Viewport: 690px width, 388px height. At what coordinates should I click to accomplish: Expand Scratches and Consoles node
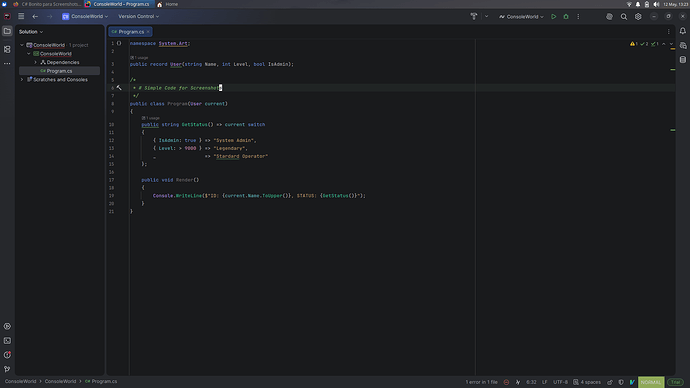pos(22,80)
